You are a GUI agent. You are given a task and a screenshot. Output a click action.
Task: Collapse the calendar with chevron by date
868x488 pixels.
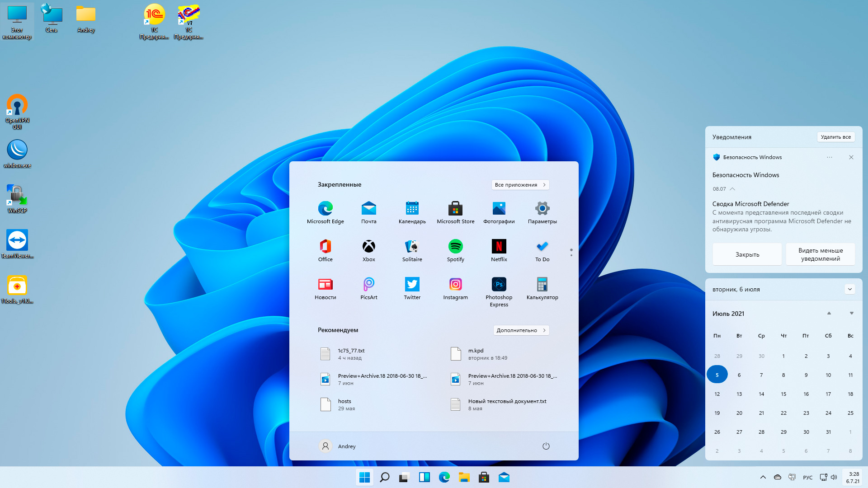coord(849,289)
